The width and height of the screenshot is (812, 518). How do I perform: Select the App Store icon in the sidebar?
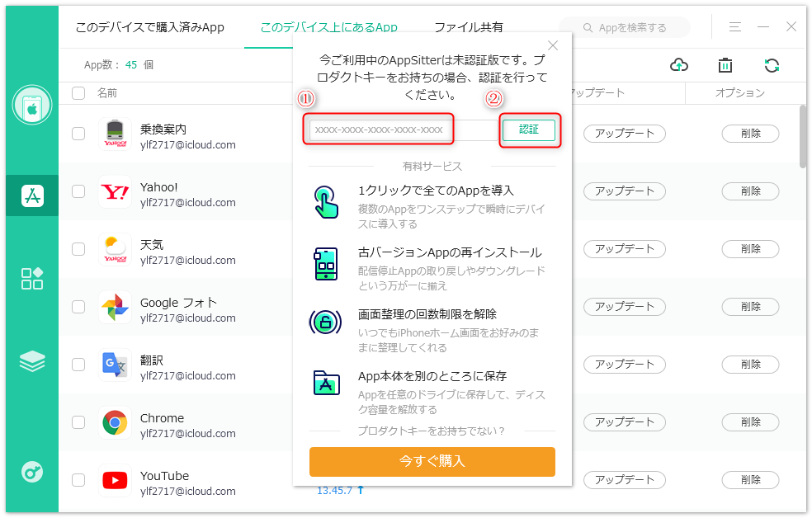(x=32, y=195)
